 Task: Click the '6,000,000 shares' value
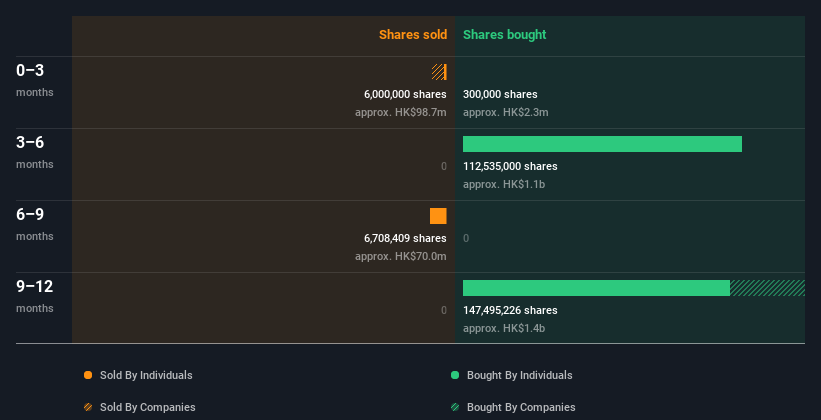[405, 94]
